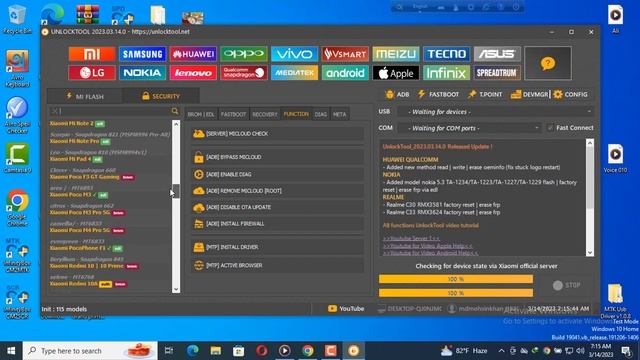This screenshot has width=640, height=360.
Task: Open the Fastboot tool in toolbar
Action: point(438,94)
